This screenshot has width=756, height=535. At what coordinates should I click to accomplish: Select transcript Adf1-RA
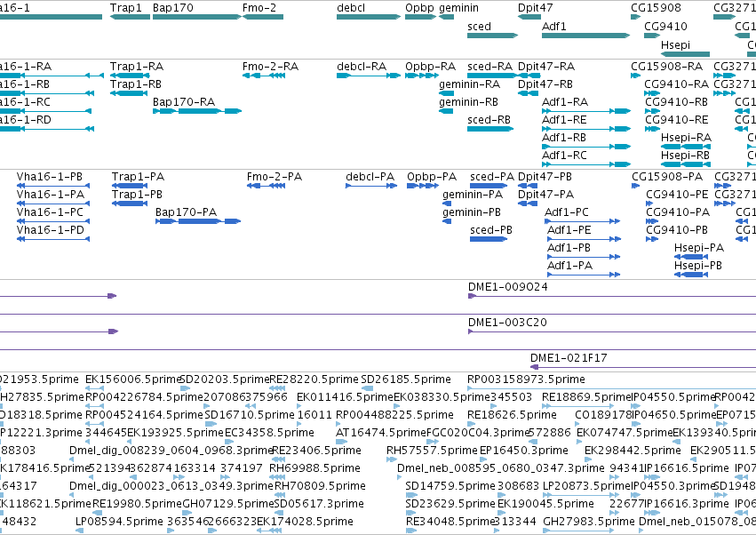586,111
